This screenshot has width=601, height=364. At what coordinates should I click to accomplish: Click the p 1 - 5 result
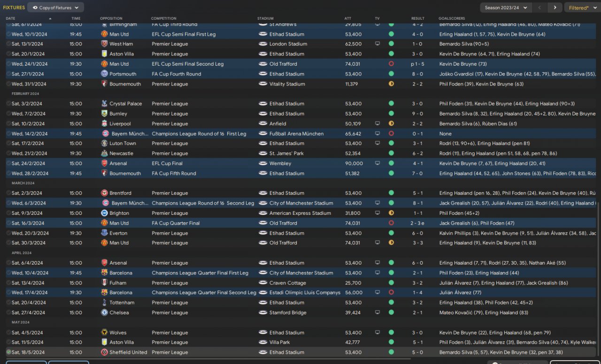418,64
